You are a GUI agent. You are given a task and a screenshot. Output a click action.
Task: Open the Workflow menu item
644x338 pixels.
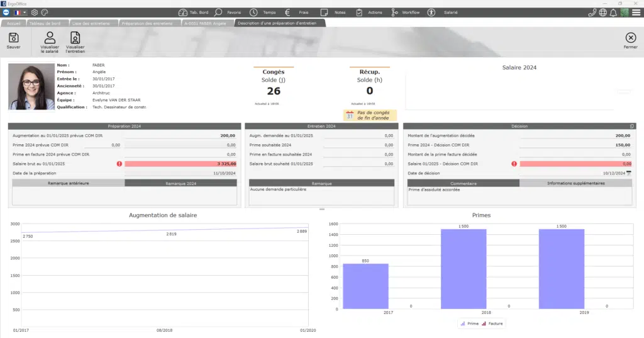405,12
